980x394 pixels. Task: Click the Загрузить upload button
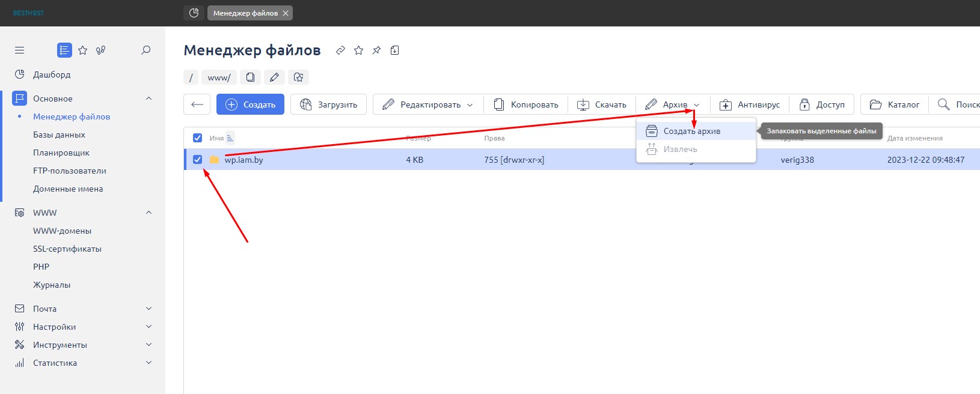tap(328, 105)
